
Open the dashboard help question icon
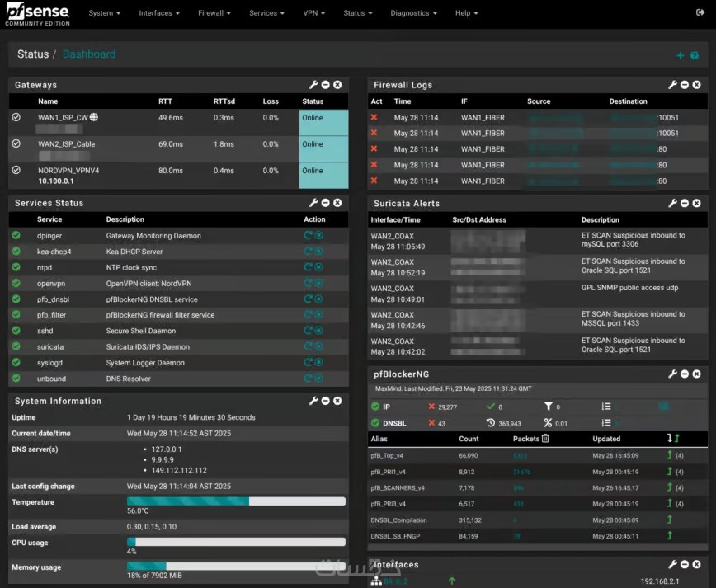pos(695,56)
